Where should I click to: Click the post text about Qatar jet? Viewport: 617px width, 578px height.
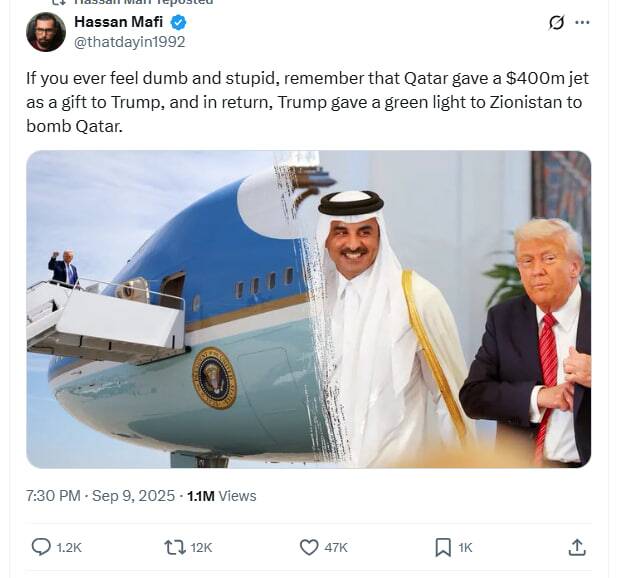(308, 102)
